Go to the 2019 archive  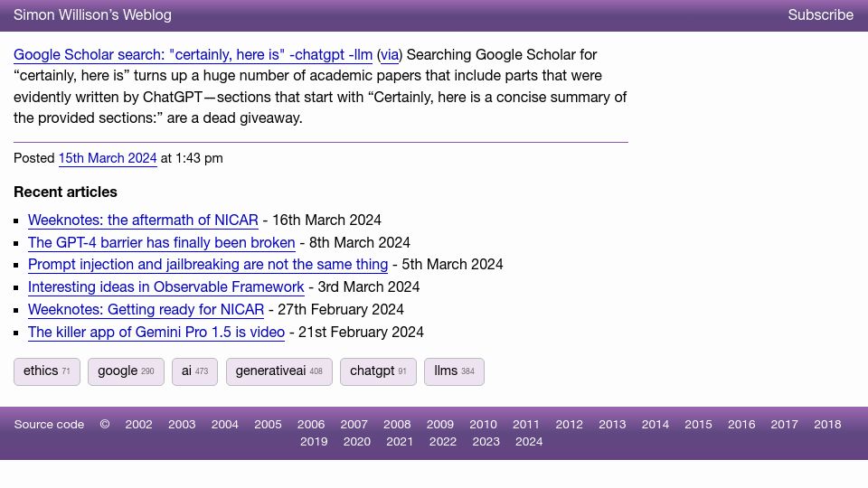click(314, 442)
